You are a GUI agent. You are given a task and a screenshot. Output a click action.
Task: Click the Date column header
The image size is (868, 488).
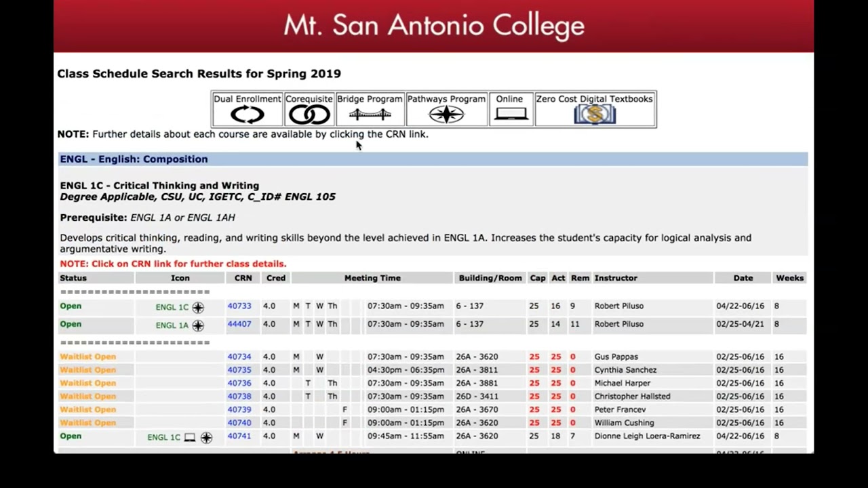pos(743,278)
